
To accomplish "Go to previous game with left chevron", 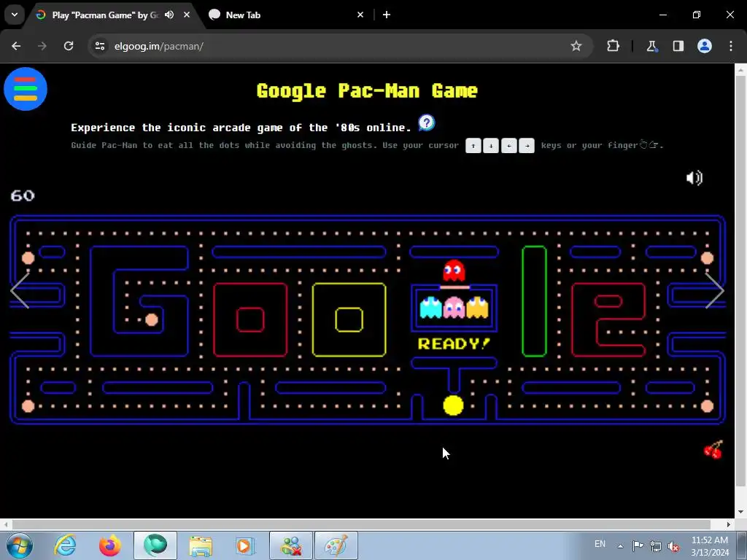I will [x=20, y=290].
